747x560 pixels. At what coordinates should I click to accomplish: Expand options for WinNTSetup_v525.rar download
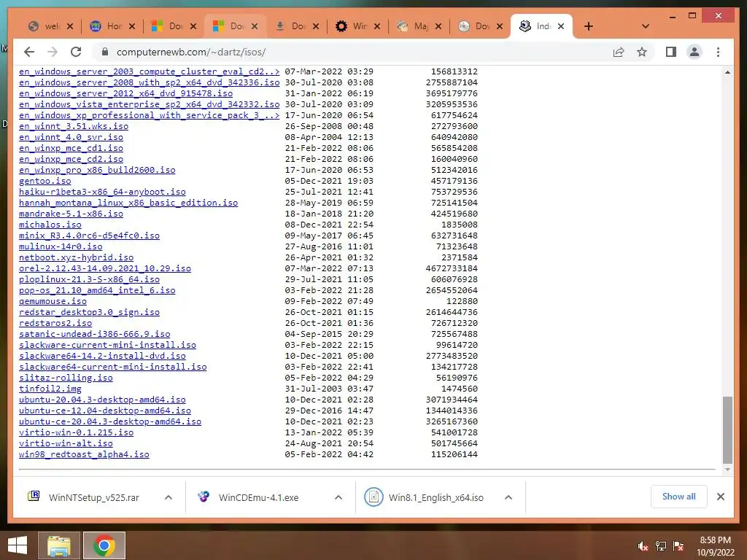(x=169, y=497)
